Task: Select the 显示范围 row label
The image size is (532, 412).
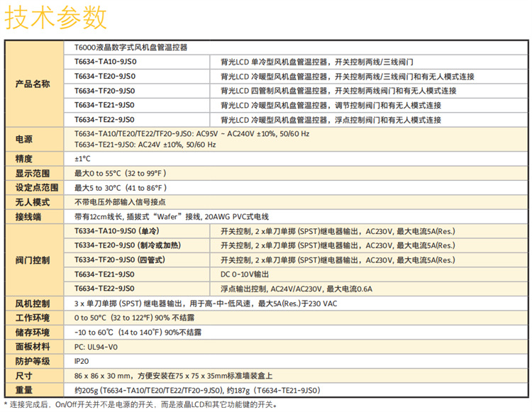Action: tap(33, 173)
